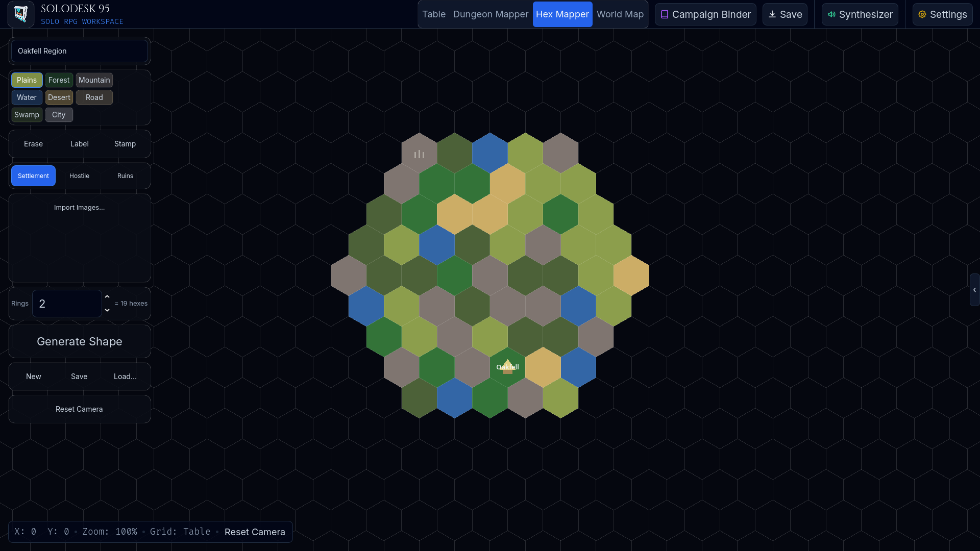Click Load... in the sidebar
This screenshot has width=980, height=551.
125,377
